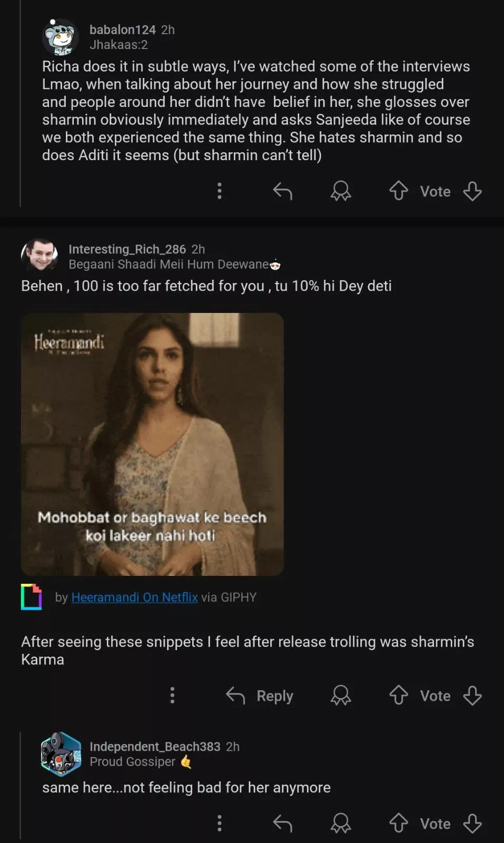This screenshot has height=843, width=504.
Task: Open username Independent_Beach383's profile
Action: coord(155,747)
